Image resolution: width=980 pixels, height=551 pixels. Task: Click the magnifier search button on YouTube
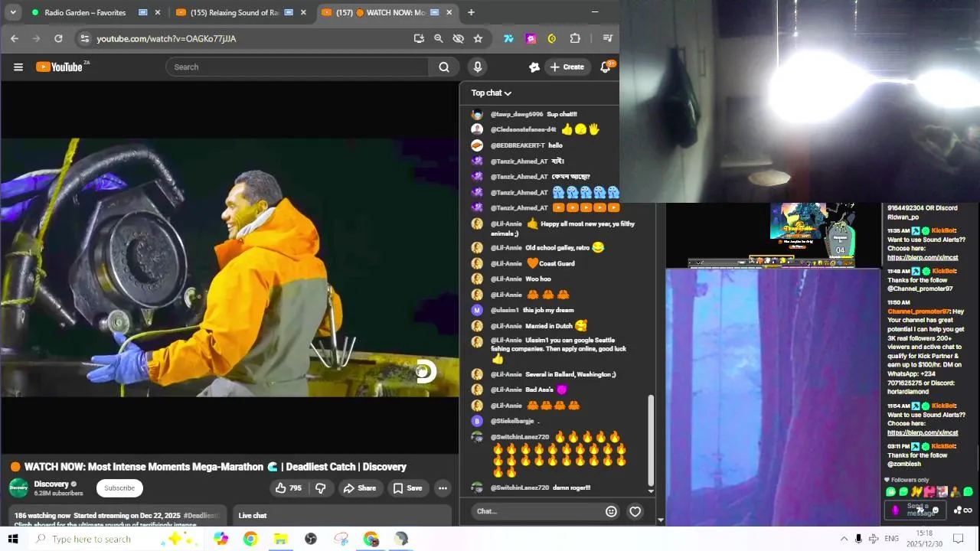[x=444, y=67]
